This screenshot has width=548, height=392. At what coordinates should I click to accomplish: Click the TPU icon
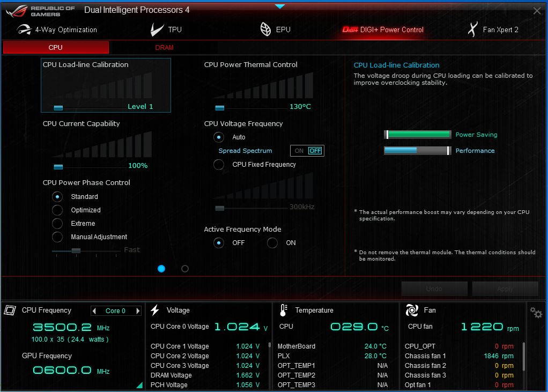157,29
